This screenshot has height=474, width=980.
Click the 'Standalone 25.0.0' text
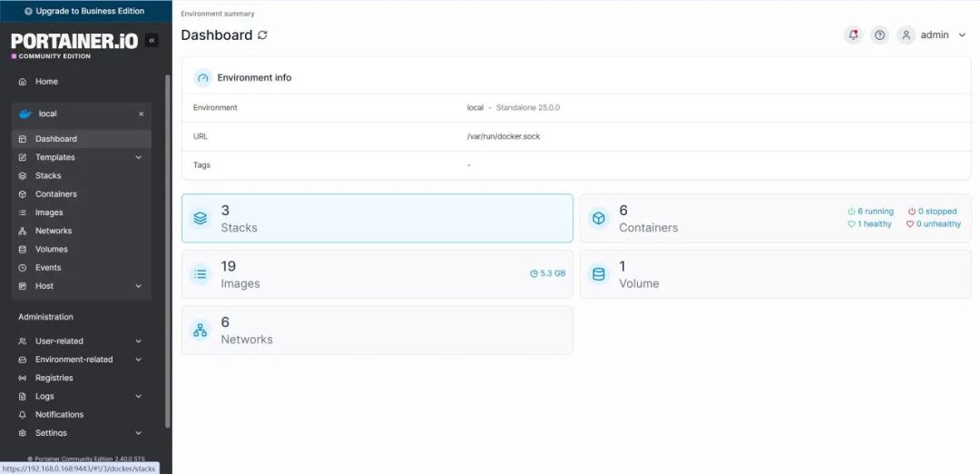(x=528, y=107)
